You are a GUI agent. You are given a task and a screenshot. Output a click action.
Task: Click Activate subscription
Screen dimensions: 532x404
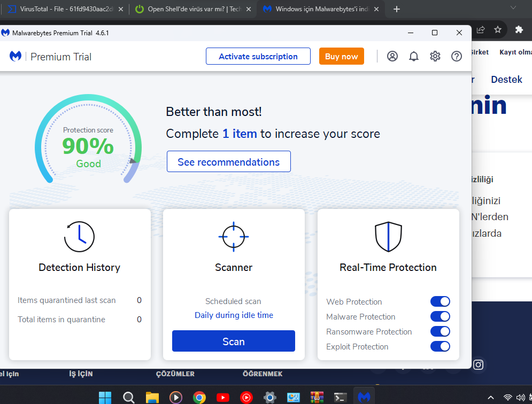pos(258,56)
